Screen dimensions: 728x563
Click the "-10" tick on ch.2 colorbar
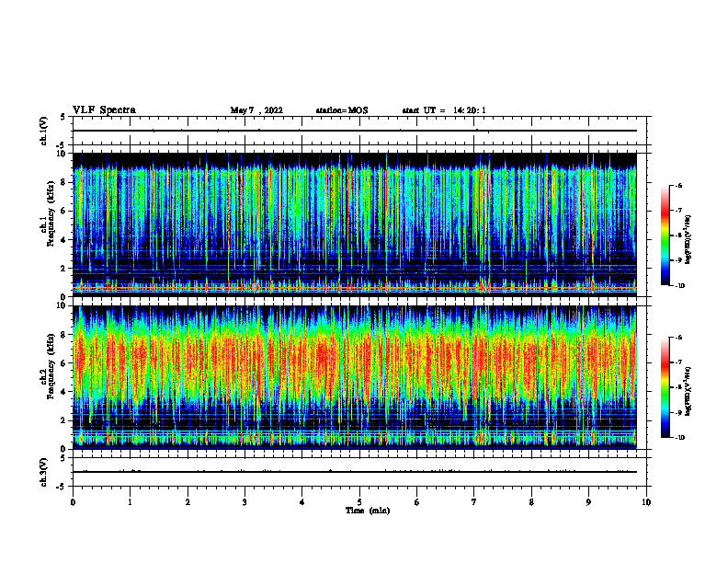click(x=679, y=438)
